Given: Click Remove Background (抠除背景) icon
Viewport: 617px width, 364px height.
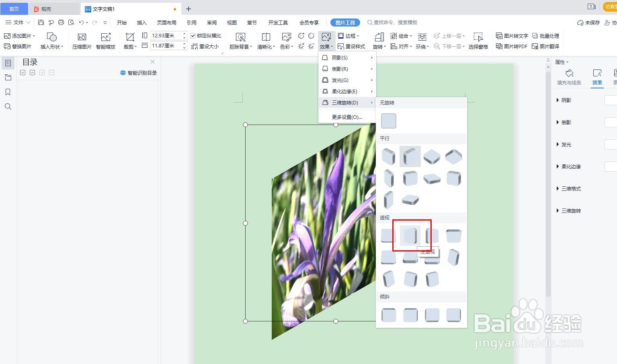Looking at the screenshot, I should (x=240, y=37).
